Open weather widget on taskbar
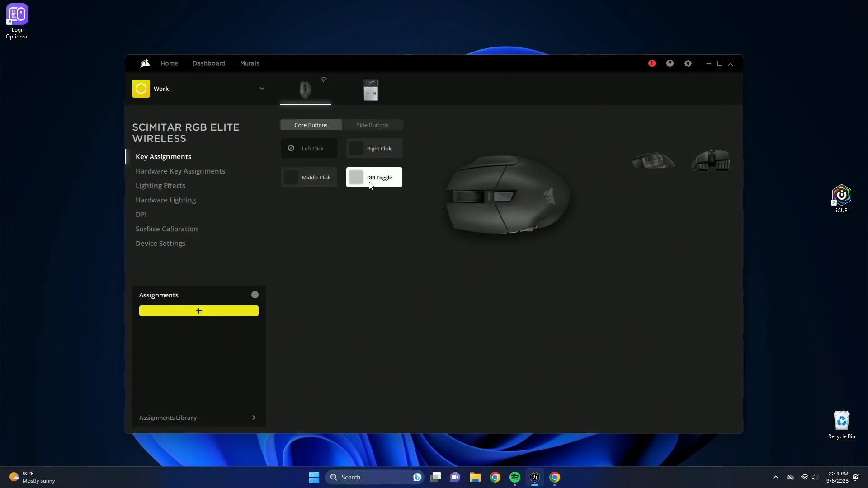 point(33,477)
